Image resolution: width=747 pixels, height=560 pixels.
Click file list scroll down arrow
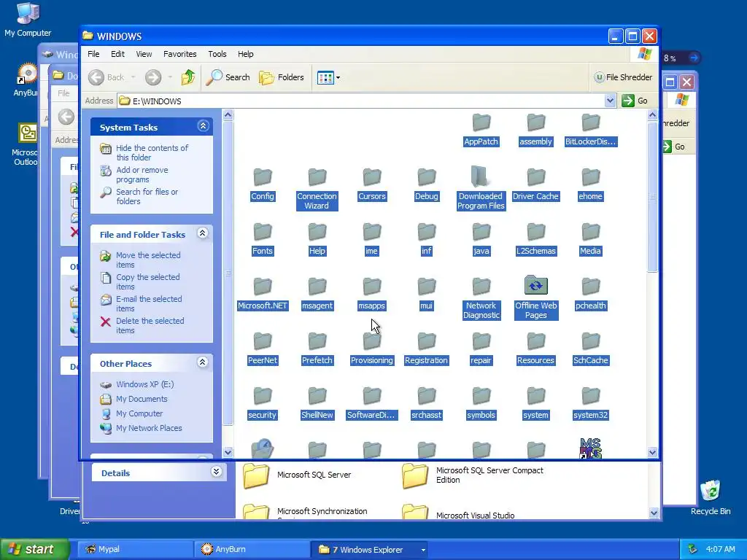pyautogui.click(x=652, y=452)
